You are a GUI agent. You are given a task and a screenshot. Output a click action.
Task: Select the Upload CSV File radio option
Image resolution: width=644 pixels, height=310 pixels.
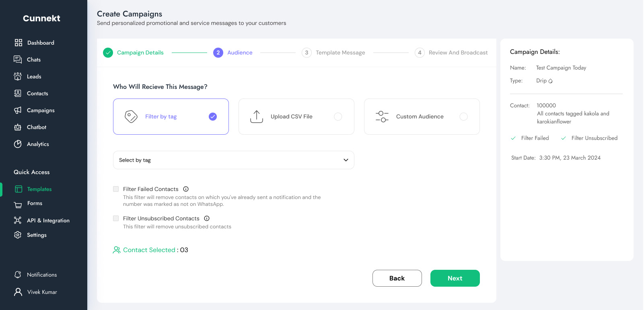[338, 117]
